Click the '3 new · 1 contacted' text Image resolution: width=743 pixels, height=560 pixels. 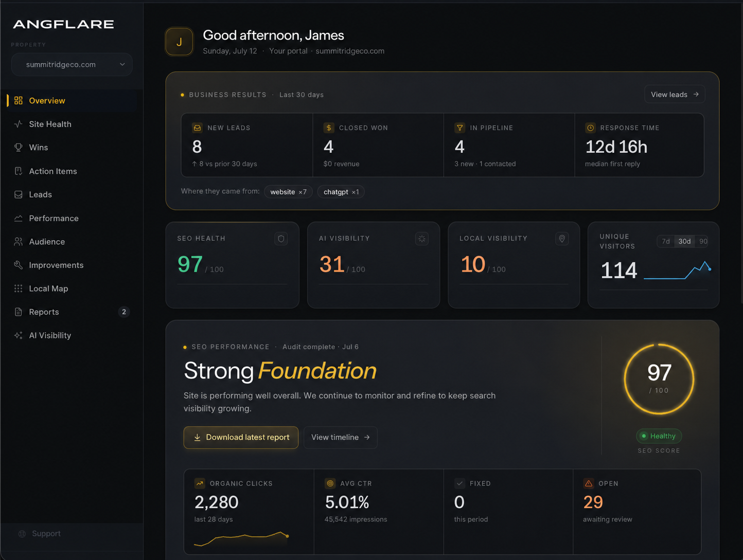click(485, 164)
